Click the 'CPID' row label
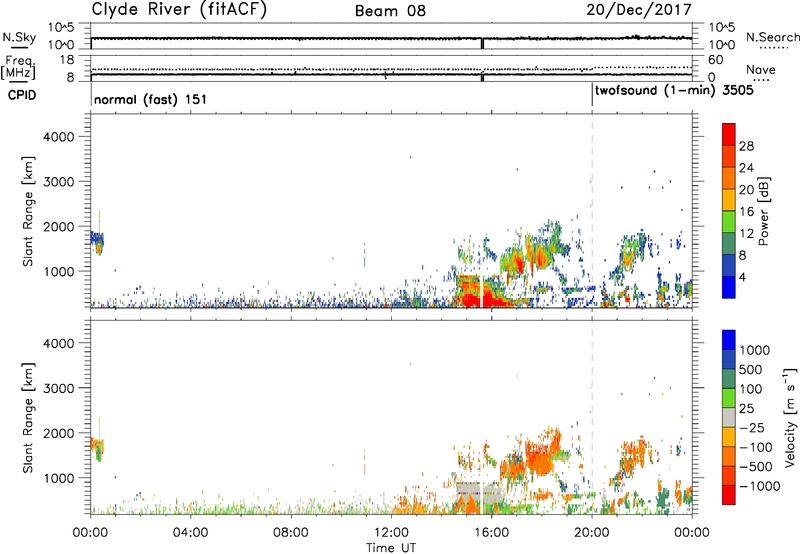 click(x=22, y=95)
